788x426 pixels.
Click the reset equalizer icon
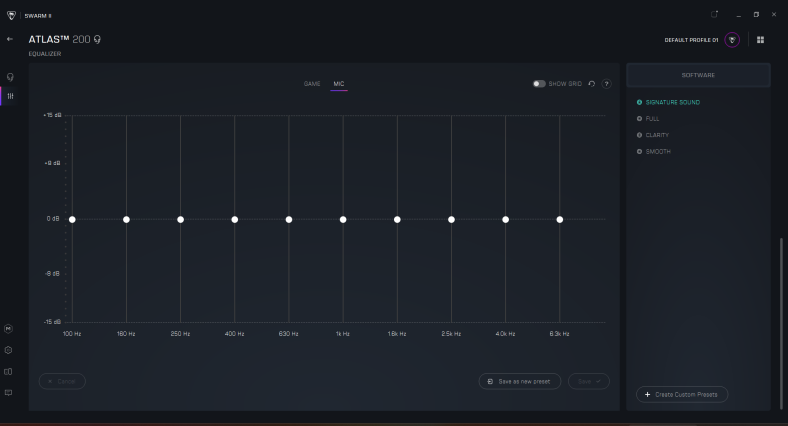pos(591,84)
